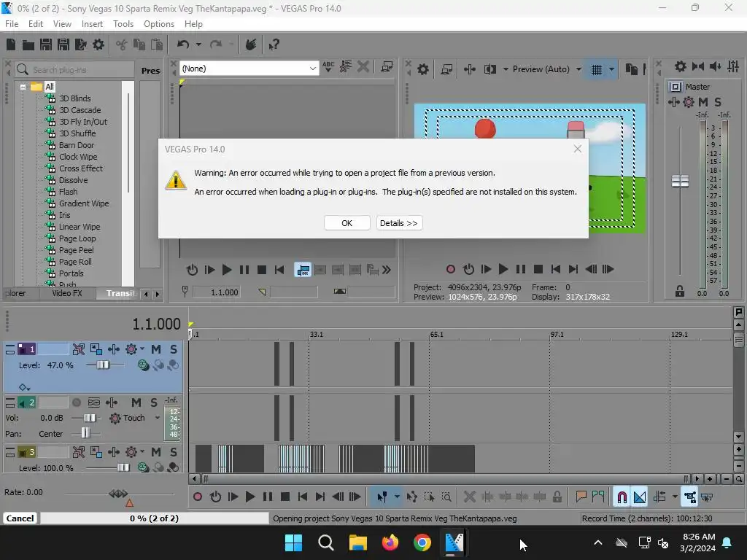Mute video track 1
Viewport: 747px width, 560px height.
pos(156,349)
